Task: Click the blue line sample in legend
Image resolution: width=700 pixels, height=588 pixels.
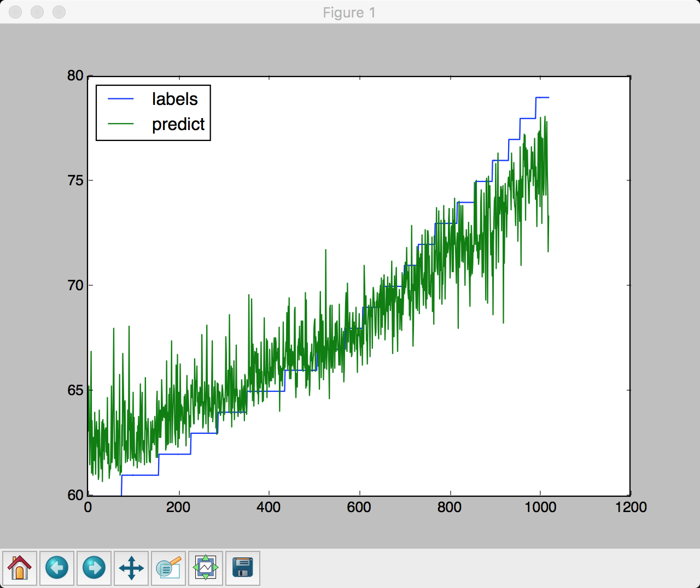Action: click(121, 99)
